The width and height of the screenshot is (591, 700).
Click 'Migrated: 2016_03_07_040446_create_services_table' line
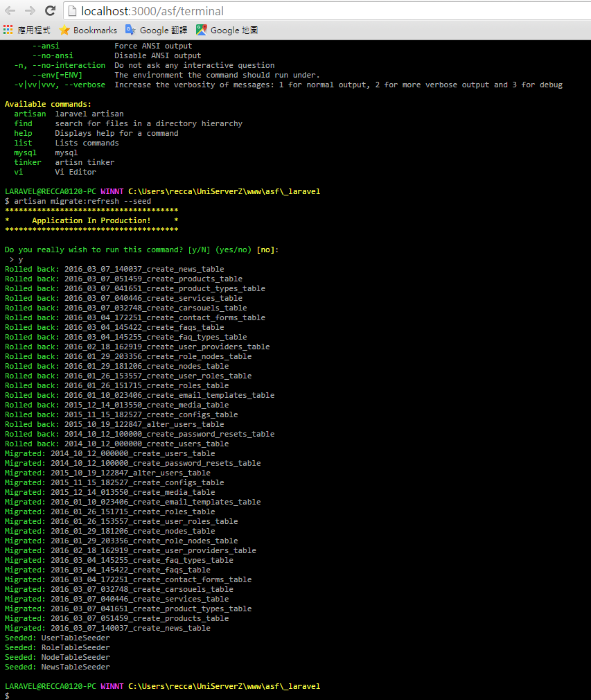[116, 599]
